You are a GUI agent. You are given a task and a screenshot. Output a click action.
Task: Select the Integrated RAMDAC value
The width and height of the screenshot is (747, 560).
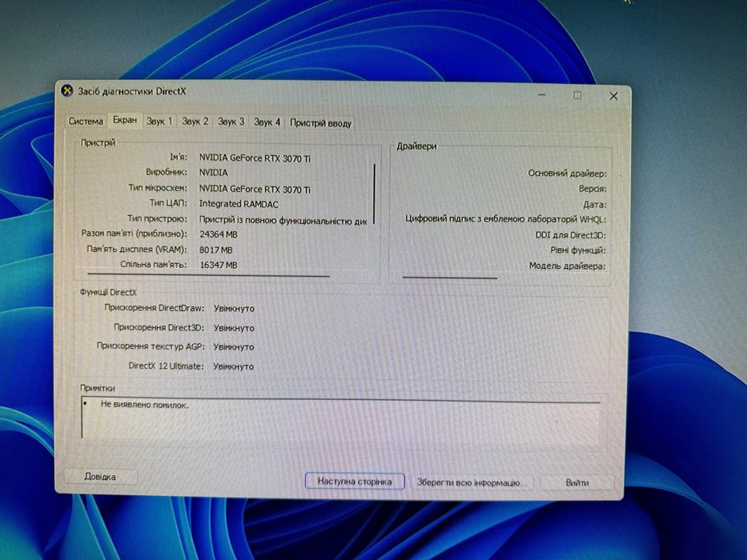coord(239,204)
